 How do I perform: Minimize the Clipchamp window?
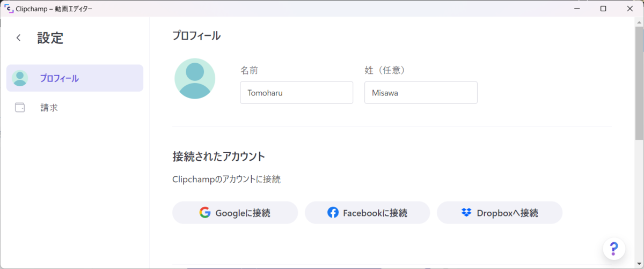(577, 9)
